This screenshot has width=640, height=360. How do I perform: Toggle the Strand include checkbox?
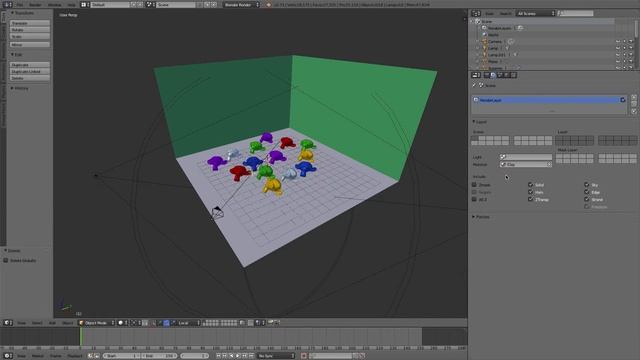[x=587, y=200]
